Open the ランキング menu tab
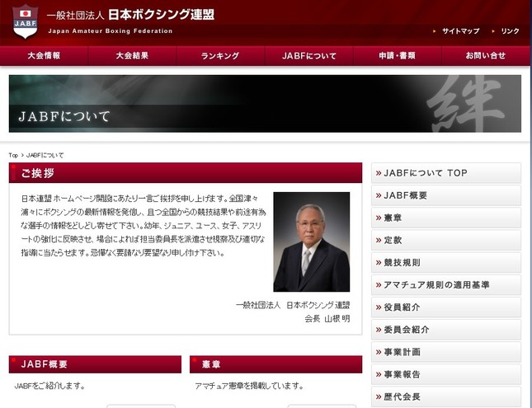Viewport: 532px width, 408px height. [x=220, y=56]
